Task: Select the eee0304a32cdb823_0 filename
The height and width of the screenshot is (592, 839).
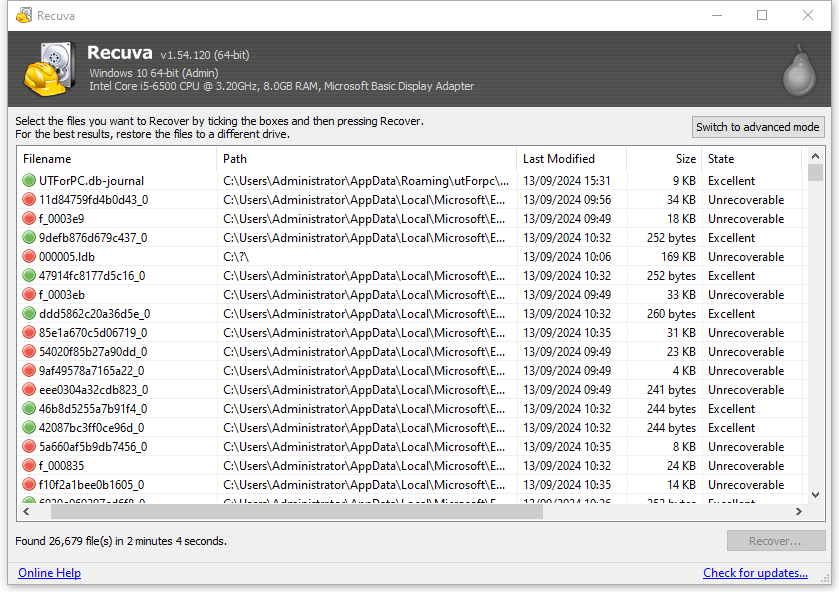Action: (94, 390)
